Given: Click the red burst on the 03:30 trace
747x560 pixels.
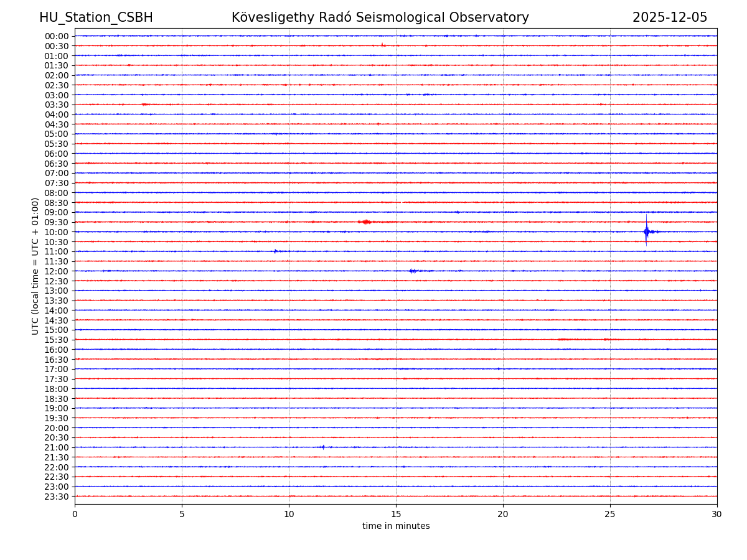Looking at the screenshot, I should click(144, 104).
